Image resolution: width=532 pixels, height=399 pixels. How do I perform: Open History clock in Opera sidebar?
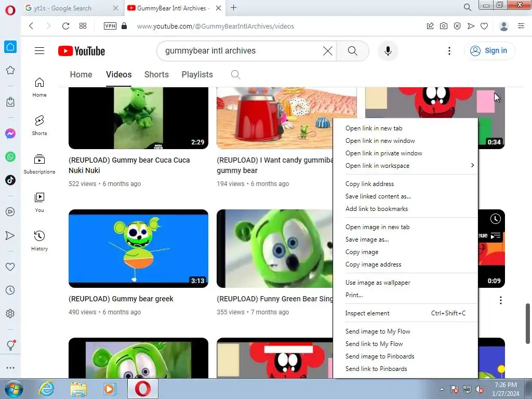pyautogui.click(x=10, y=290)
